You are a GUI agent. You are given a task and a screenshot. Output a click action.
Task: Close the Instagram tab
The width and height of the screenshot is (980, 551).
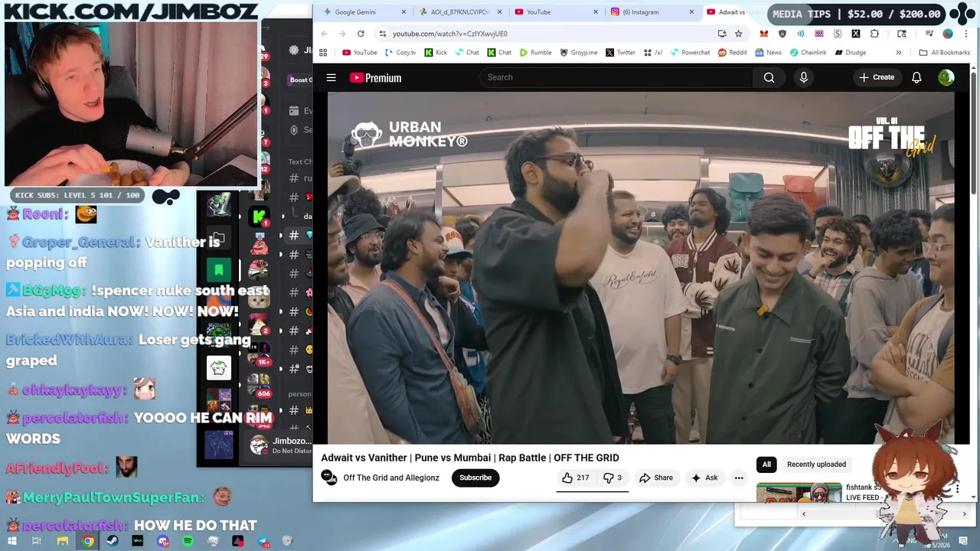point(691,12)
